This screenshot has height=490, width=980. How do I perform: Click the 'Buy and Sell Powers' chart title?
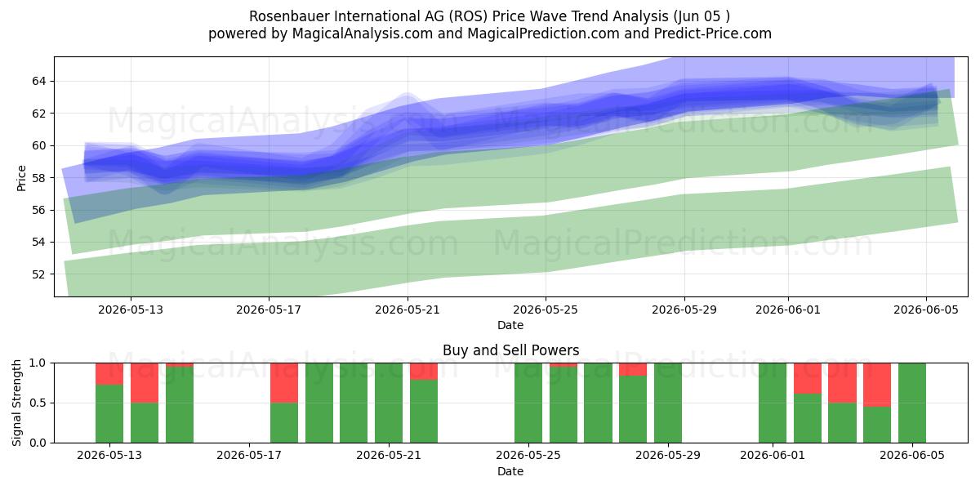[x=511, y=350]
